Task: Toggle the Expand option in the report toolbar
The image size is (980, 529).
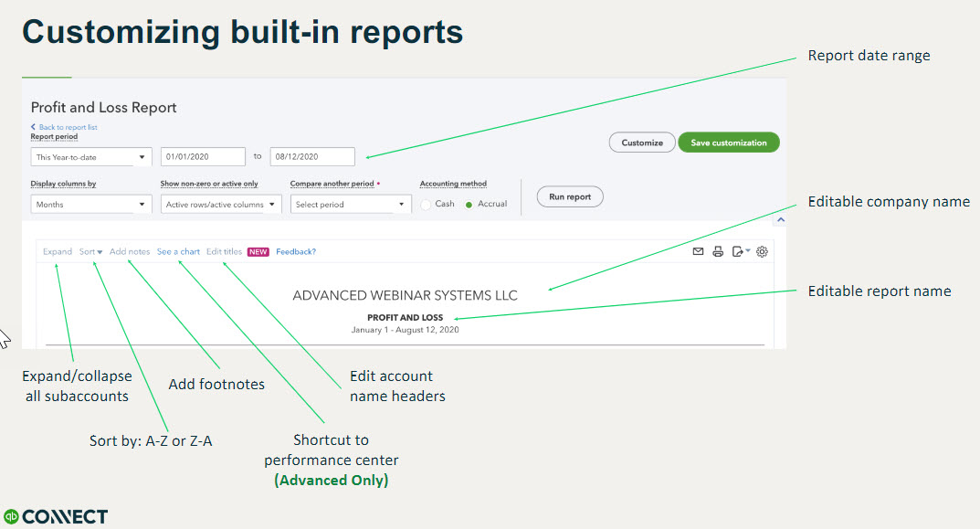Action: click(x=57, y=251)
